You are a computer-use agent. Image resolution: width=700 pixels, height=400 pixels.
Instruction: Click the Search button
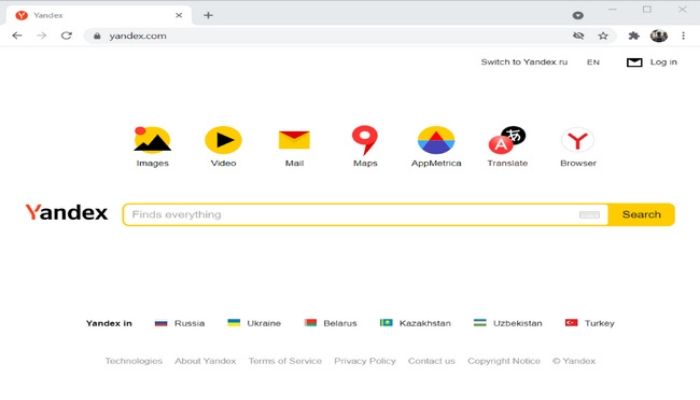click(641, 215)
